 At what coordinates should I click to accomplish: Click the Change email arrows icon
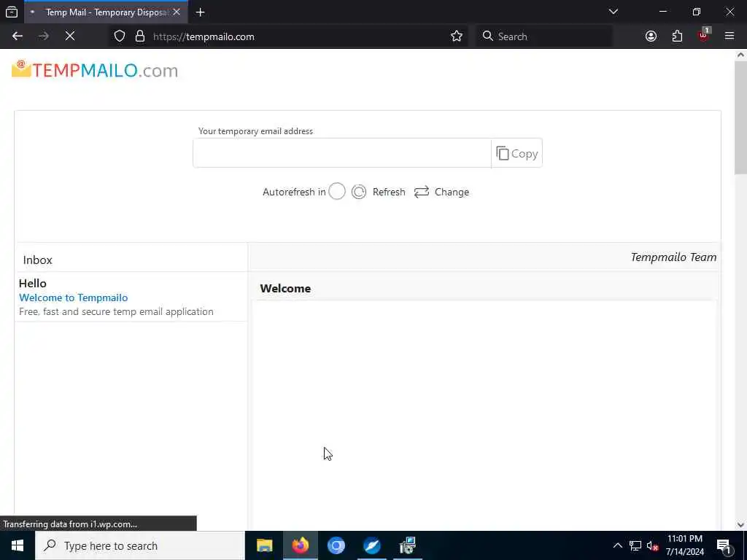tap(422, 192)
